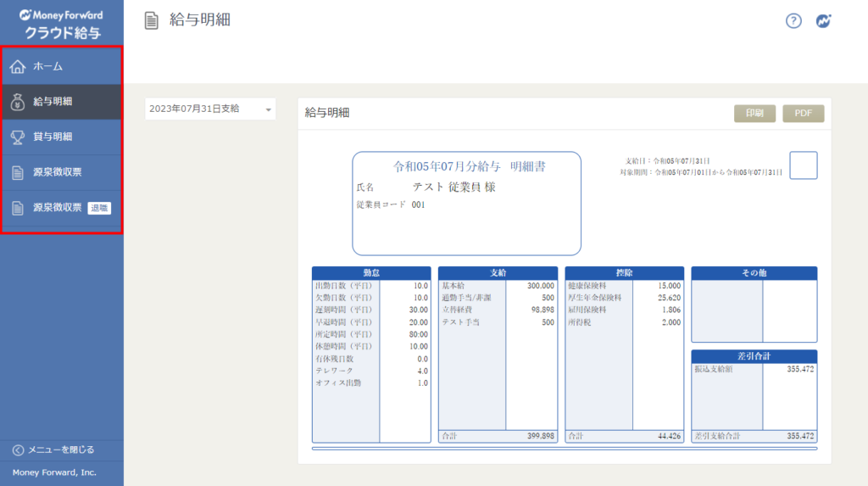The height and width of the screenshot is (486, 868).
Task: Click the テレワーク row label
Action: 334,371
